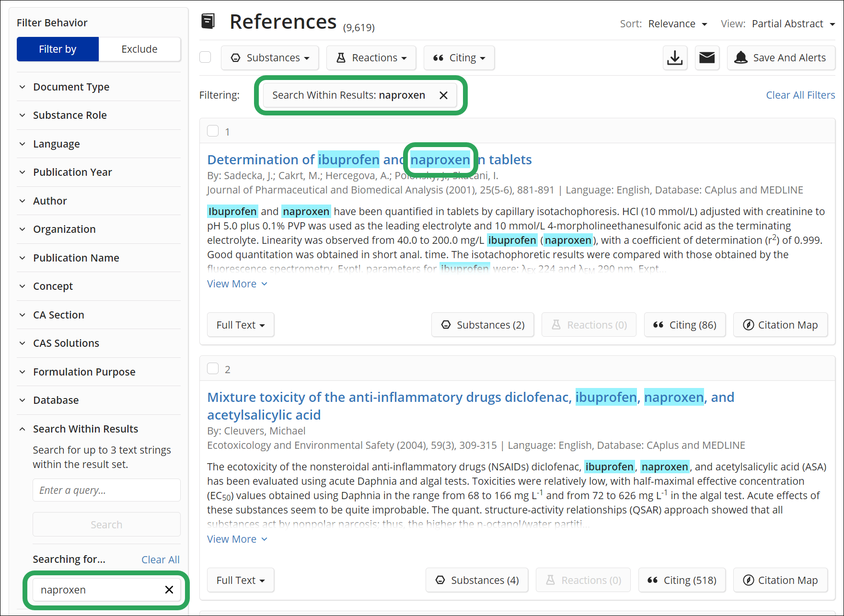Screen dimensions: 844x616
Task: Expand the Publication Name filter
Action: coord(99,258)
